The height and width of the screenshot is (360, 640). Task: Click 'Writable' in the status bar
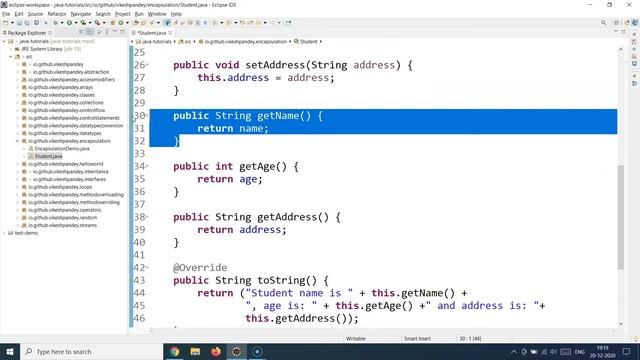tap(356, 338)
